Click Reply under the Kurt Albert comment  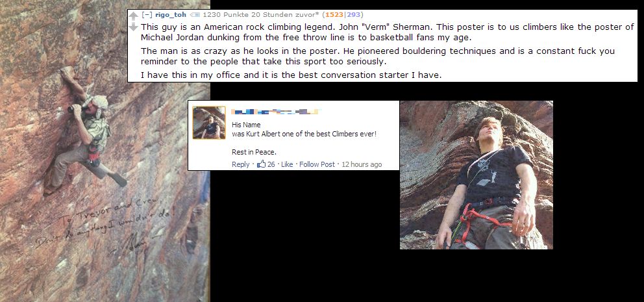tap(240, 164)
